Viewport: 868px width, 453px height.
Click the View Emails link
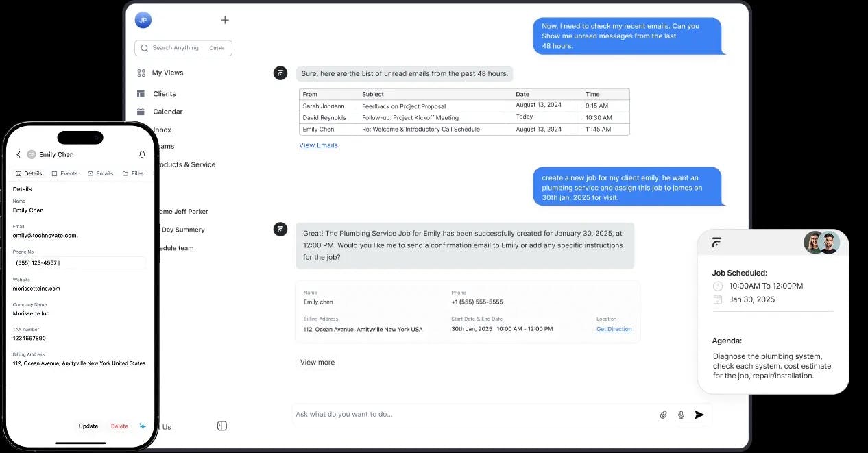pyautogui.click(x=318, y=145)
